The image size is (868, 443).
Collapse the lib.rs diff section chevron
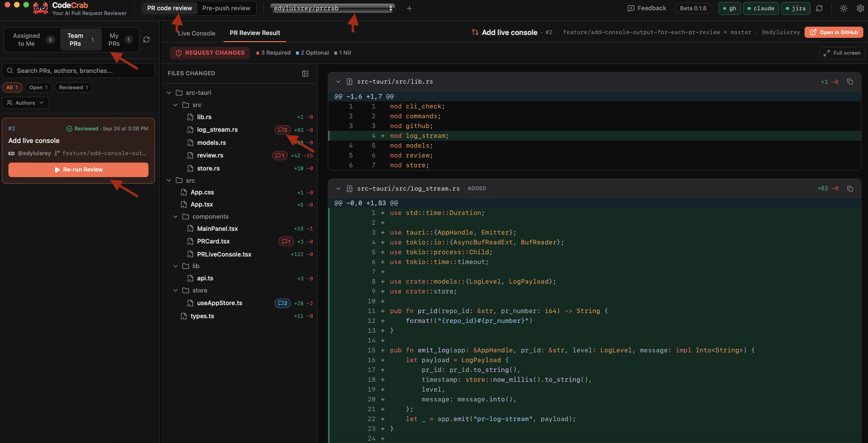339,82
